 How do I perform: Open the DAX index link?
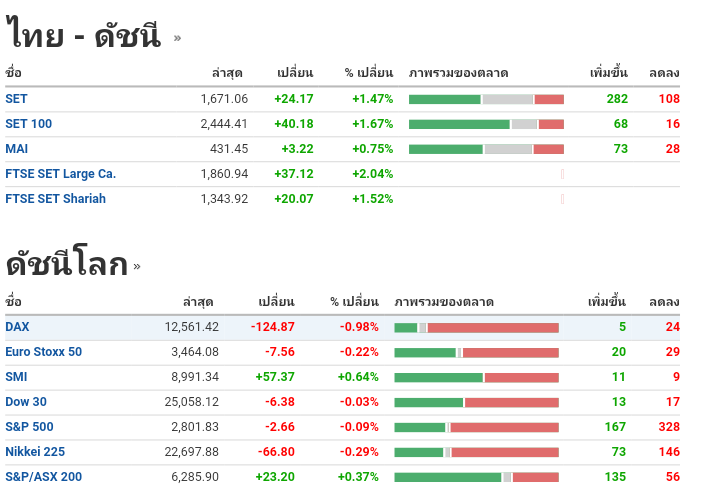(x=18, y=327)
